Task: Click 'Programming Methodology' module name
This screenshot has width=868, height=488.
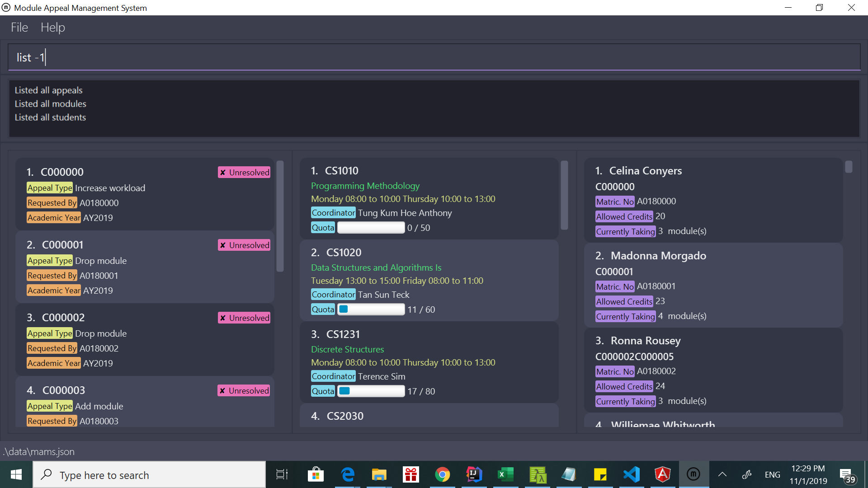Action: point(365,186)
